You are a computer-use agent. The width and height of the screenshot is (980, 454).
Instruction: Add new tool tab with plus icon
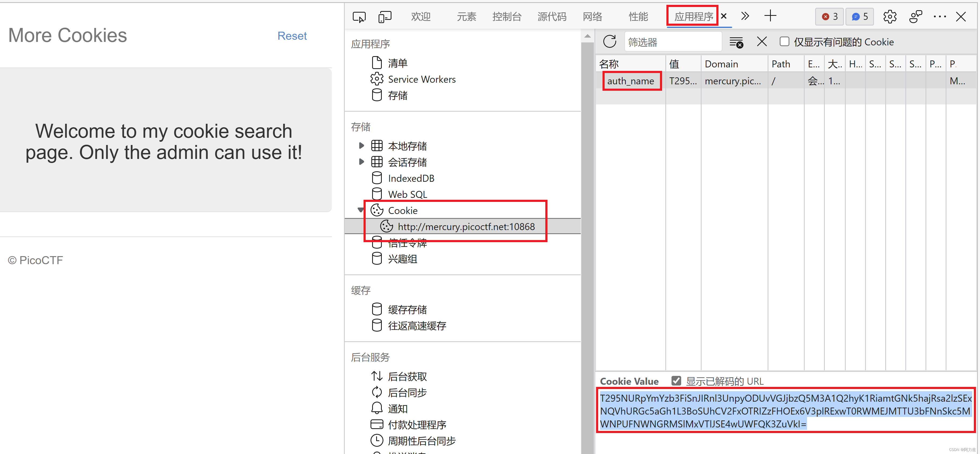[x=770, y=16]
